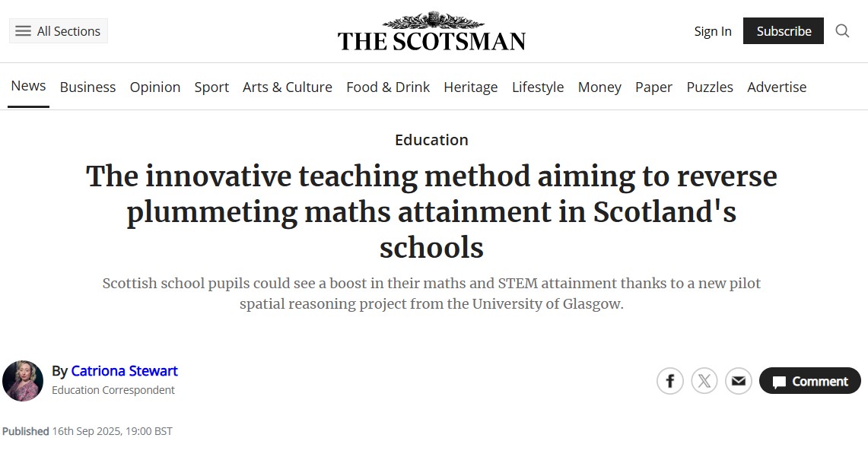Open the Puzzles section
The width and height of the screenshot is (868, 457).
point(710,87)
